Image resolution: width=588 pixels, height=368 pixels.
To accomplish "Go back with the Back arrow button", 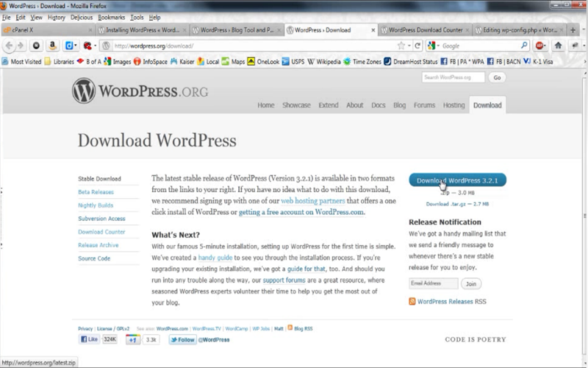I will click(x=9, y=46).
